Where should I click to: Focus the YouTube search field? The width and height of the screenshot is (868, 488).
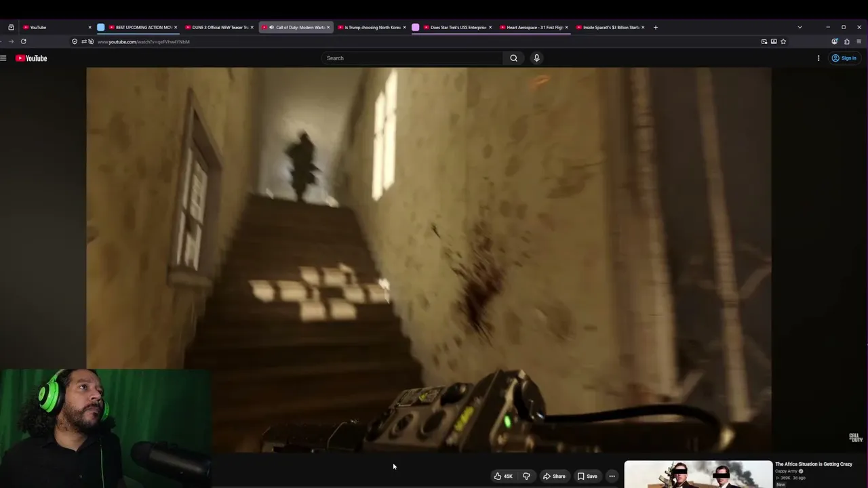tap(412, 58)
